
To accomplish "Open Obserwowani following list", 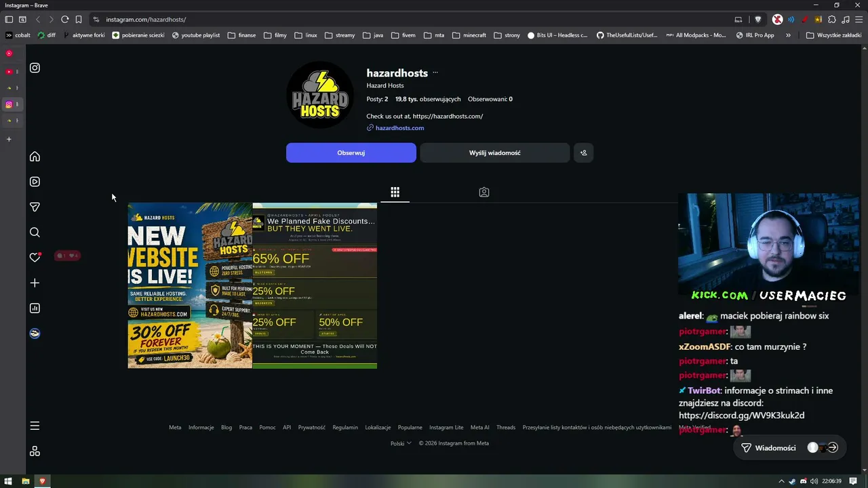I will [490, 99].
